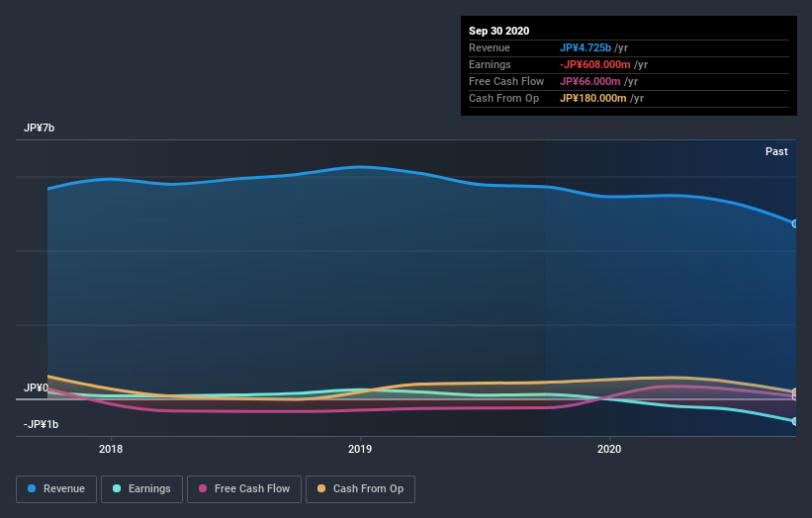Click the 2020 axis label
This screenshot has width=812, height=518.
tap(609, 449)
